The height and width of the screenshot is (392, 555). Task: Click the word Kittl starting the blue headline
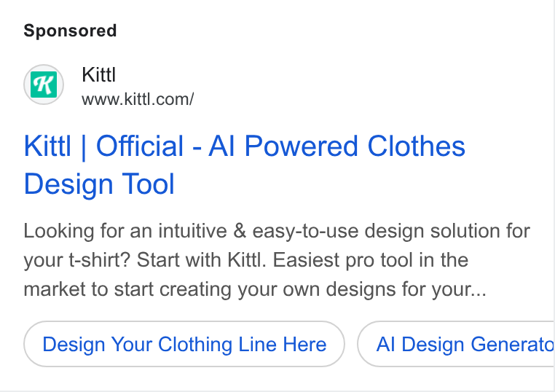[x=47, y=146]
